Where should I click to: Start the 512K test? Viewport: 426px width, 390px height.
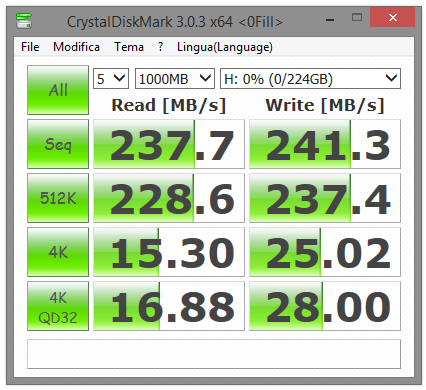pyautogui.click(x=58, y=198)
